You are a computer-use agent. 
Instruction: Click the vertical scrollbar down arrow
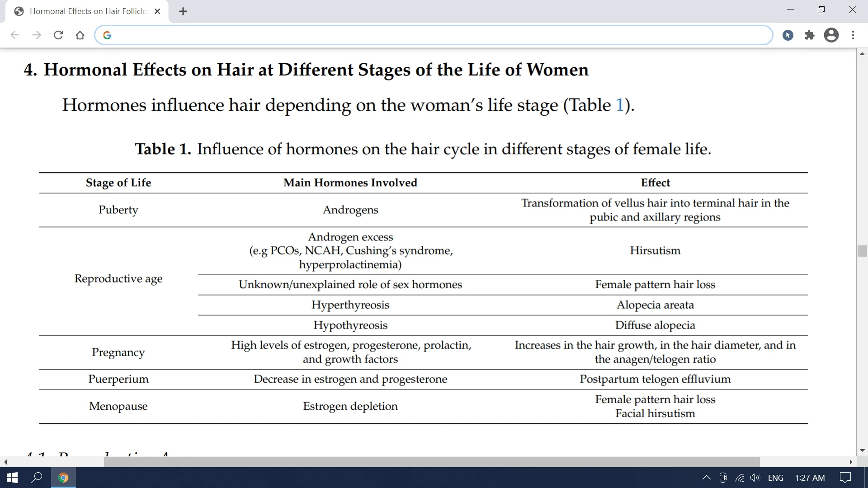[x=862, y=450]
